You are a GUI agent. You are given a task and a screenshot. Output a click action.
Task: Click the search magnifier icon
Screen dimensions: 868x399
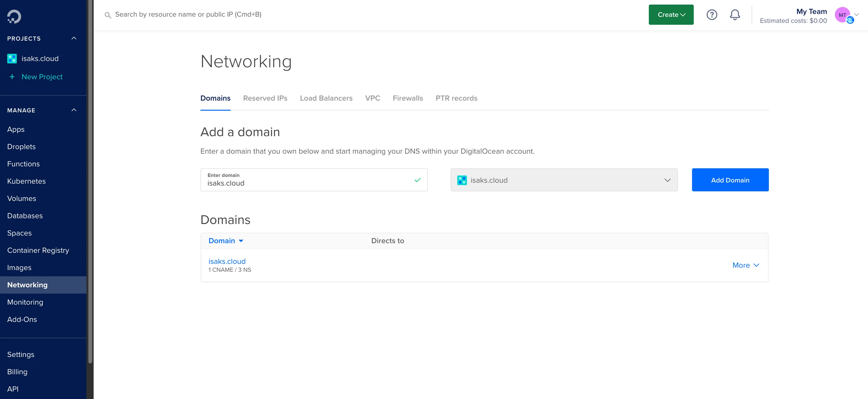point(108,15)
